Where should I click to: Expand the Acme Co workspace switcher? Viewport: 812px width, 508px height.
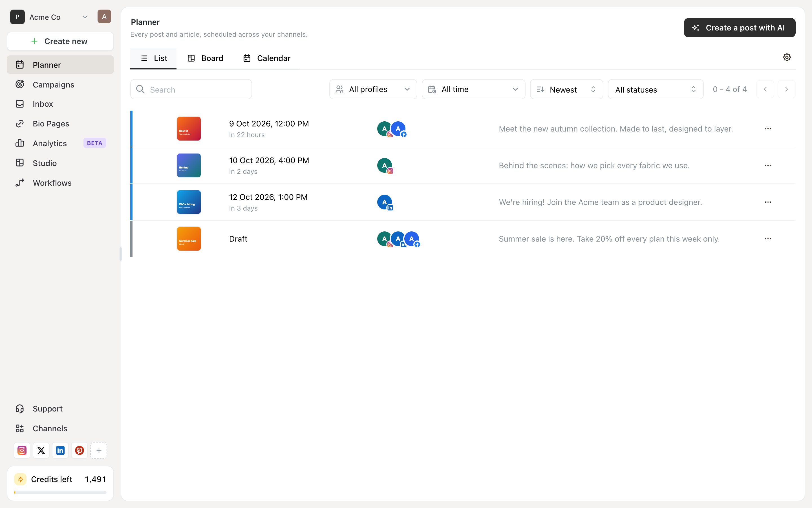50,17
